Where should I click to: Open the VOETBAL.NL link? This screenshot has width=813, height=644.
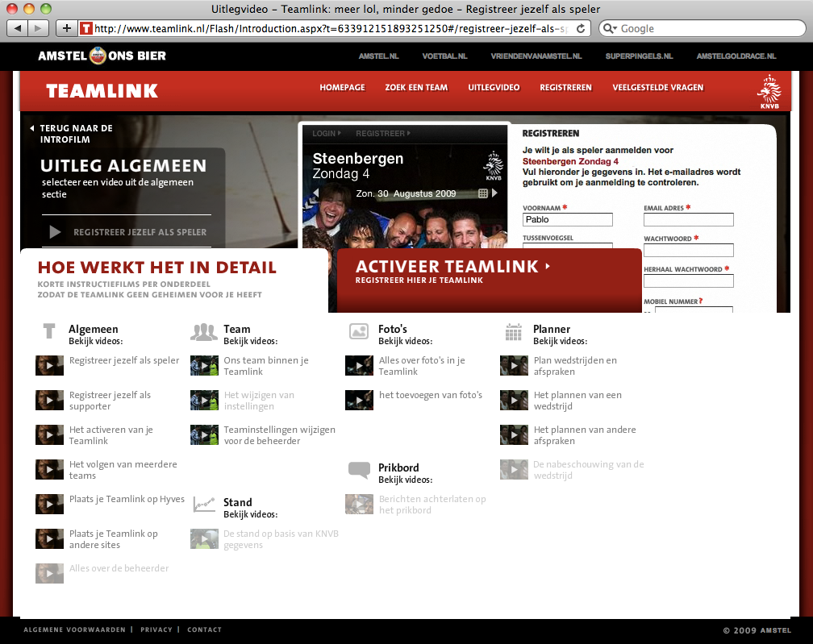pyautogui.click(x=444, y=56)
